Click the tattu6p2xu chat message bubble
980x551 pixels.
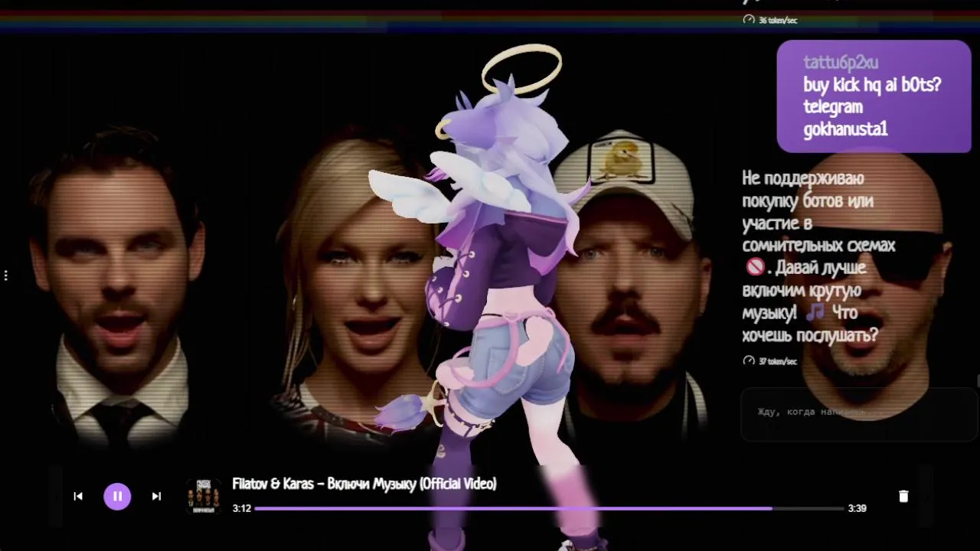pos(874,96)
